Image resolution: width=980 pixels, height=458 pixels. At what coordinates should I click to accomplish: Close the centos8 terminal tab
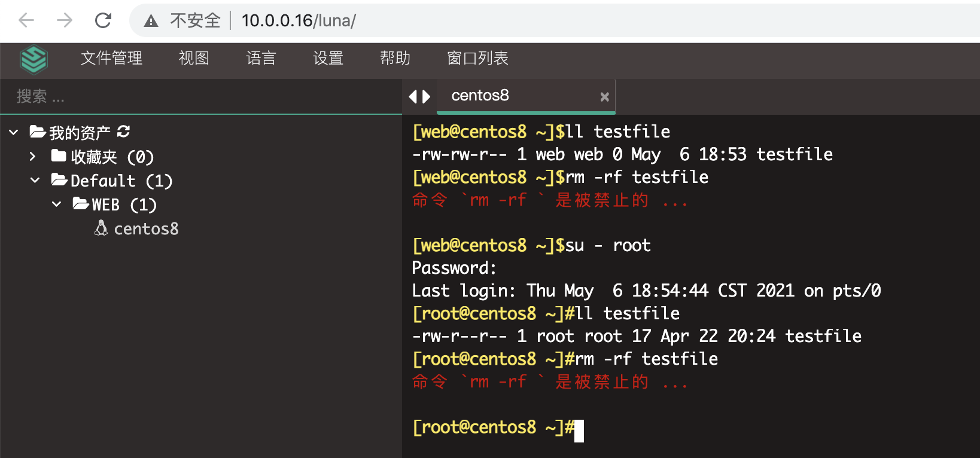605,97
